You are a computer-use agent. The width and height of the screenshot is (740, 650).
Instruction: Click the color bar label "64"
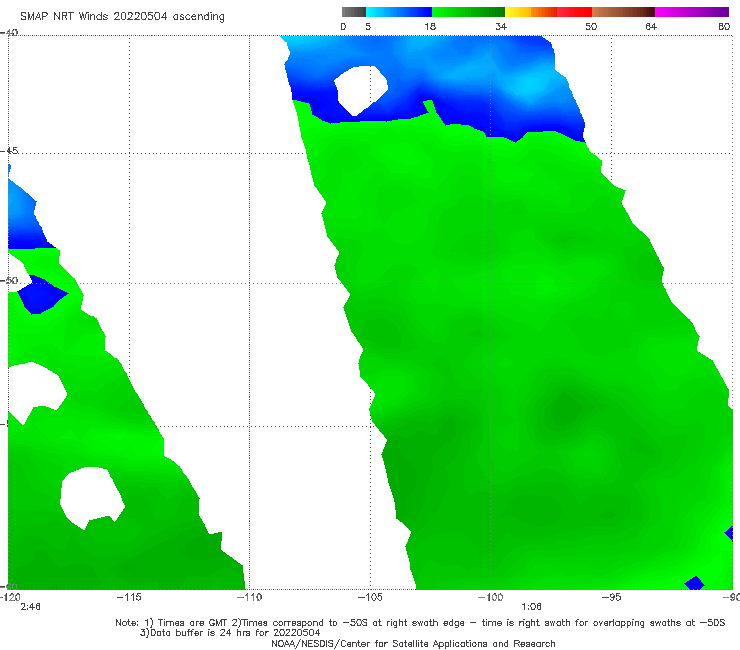pyautogui.click(x=651, y=27)
